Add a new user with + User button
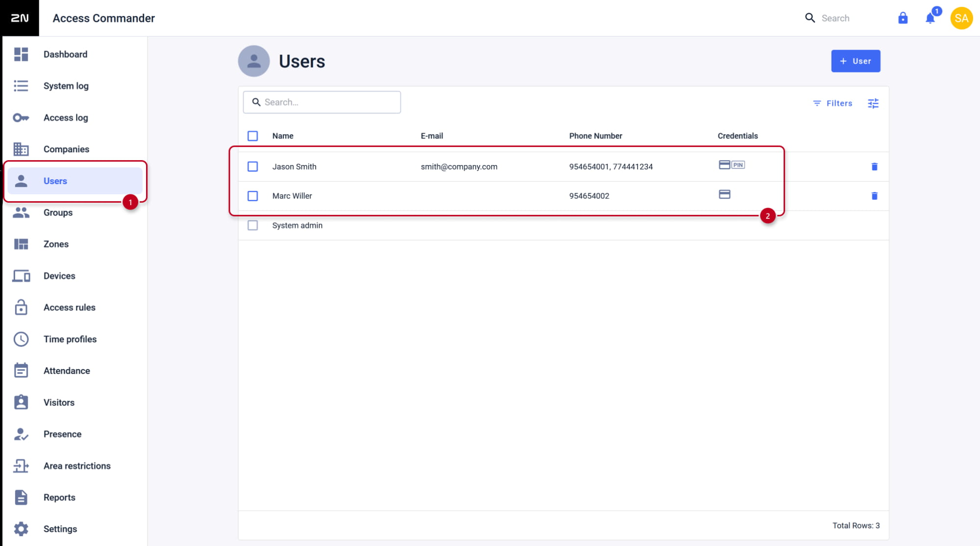The width and height of the screenshot is (980, 546). pyautogui.click(x=856, y=61)
